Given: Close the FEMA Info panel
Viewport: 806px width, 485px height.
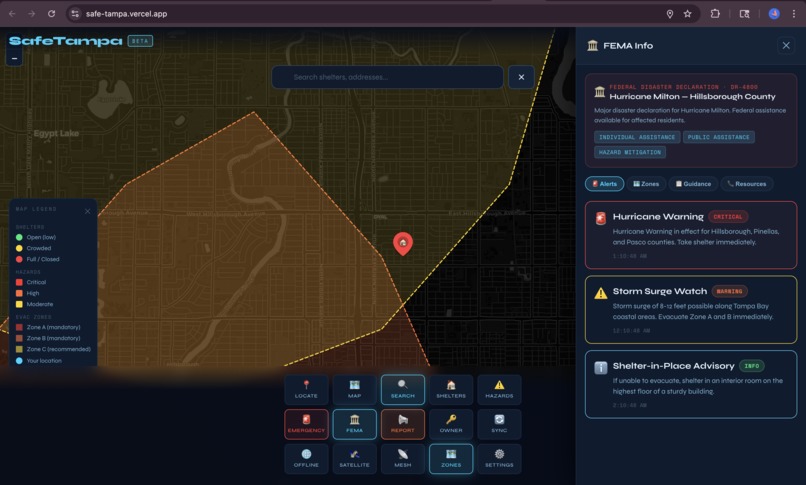Looking at the screenshot, I should point(786,46).
